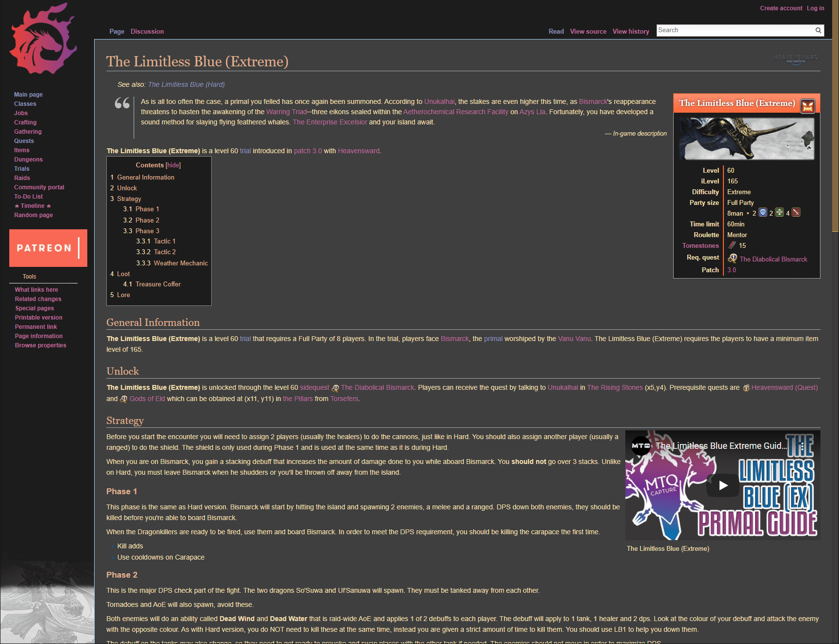Open the patch 3.0 link
The height and width of the screenshot is (644, 839).
click(308, 151)
